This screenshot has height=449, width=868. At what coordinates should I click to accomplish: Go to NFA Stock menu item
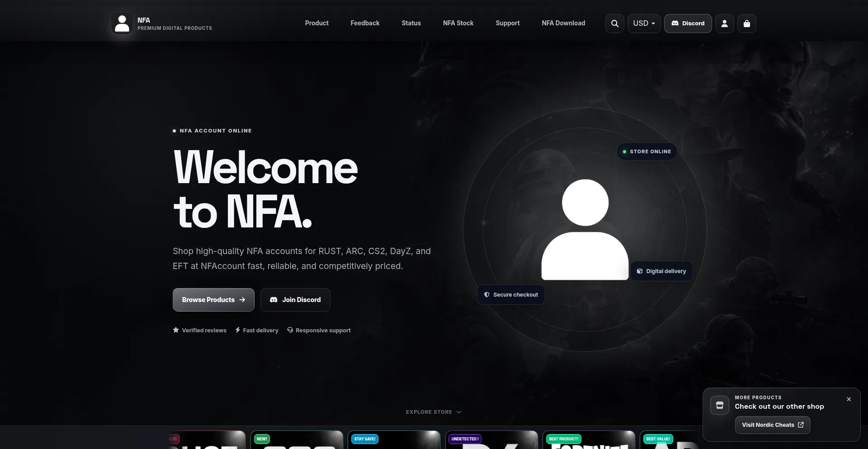pyautogui.click(x=458, y=23)
